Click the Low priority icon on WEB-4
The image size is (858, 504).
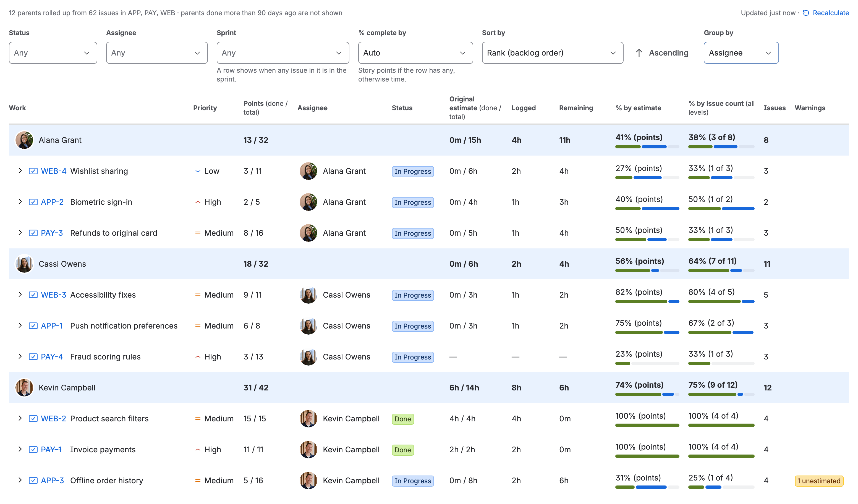pos(198,171)
